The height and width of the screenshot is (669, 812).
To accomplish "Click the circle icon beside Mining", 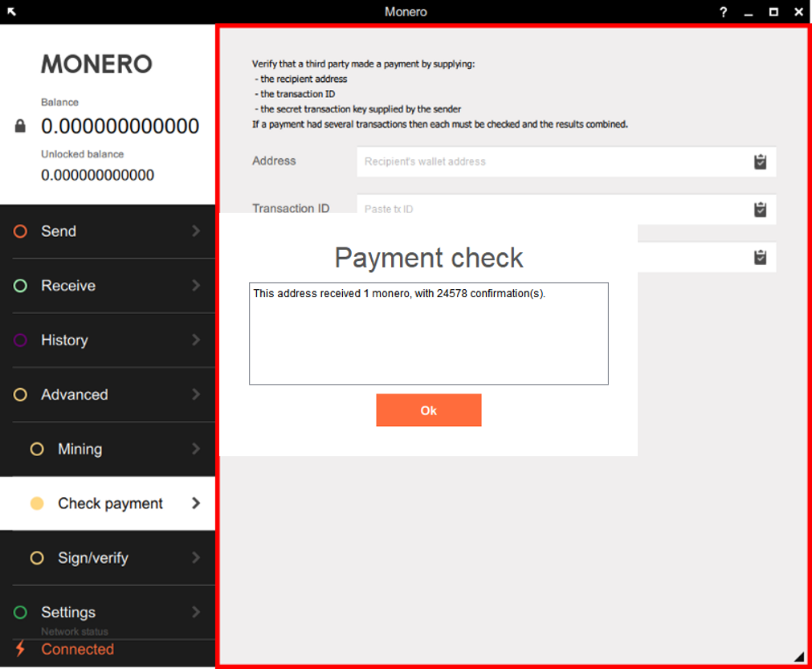I will click(37, 449).
